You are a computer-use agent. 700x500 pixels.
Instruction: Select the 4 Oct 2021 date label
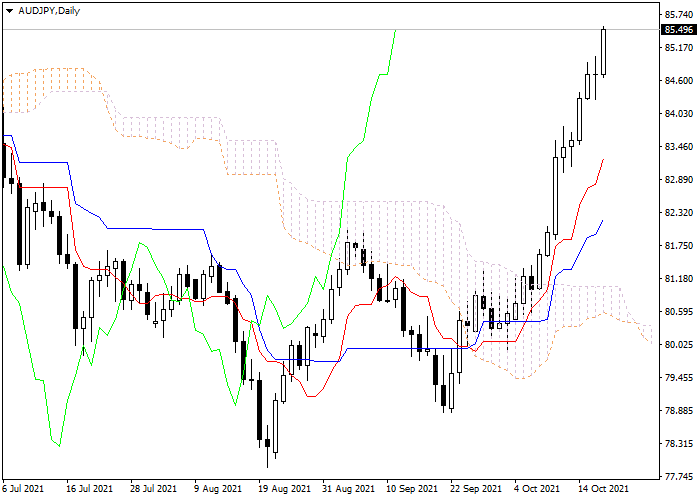tap(538, 489)
